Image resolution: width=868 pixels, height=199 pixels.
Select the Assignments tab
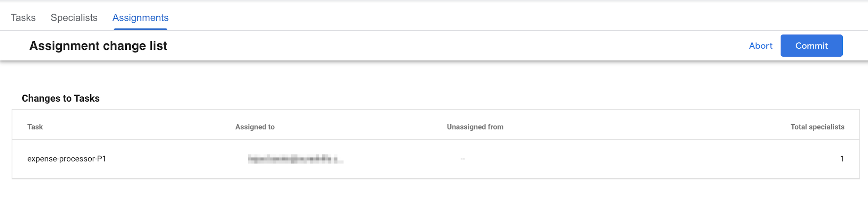click(140, 18)
